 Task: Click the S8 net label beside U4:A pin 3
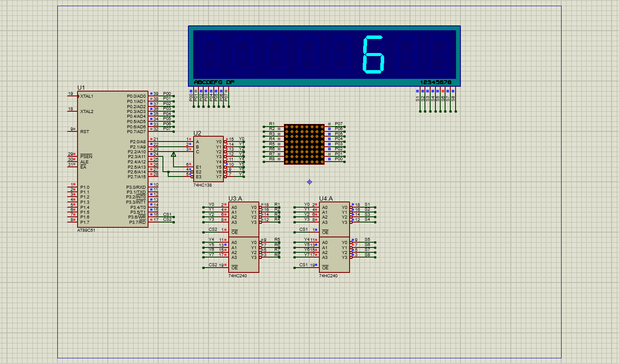click(367, 254)
